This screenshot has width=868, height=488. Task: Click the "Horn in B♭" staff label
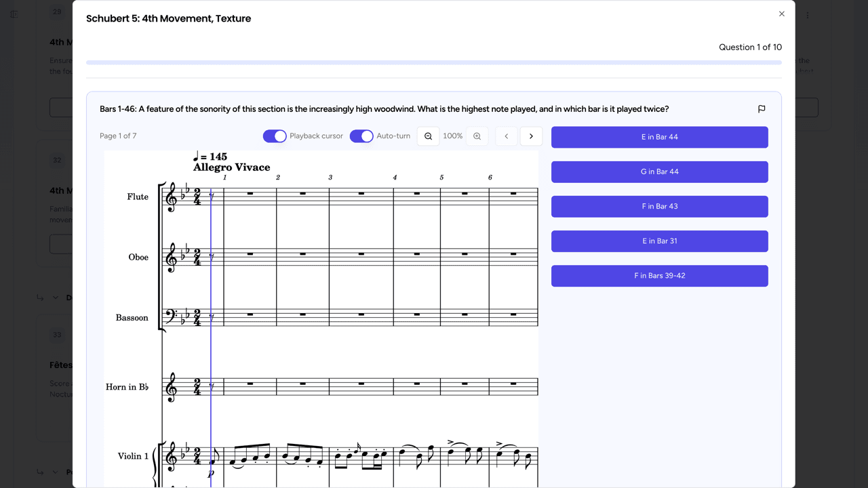[x=127, y=387]
